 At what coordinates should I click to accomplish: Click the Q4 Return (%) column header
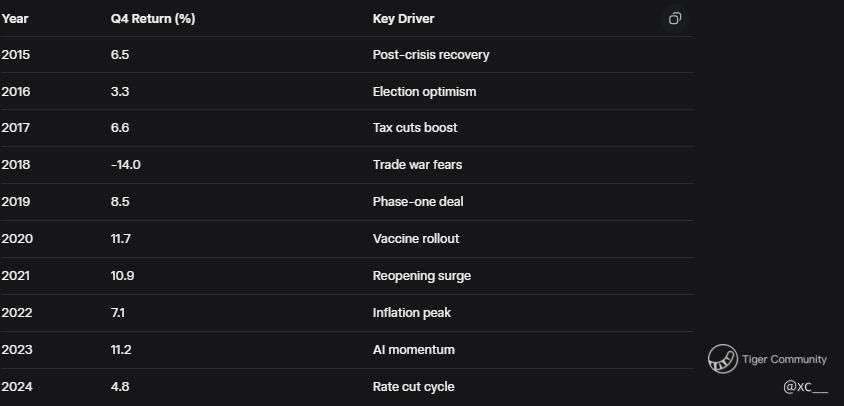[152, 19]
